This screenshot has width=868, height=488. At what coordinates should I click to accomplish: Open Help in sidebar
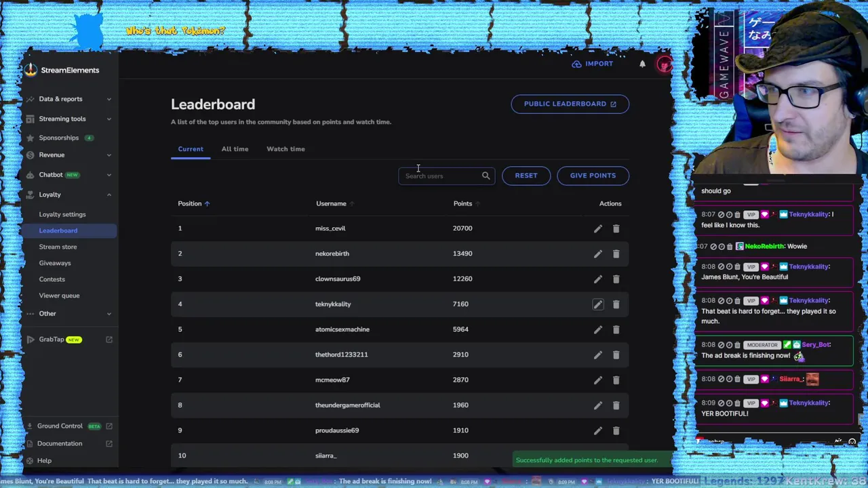[x=44, y=461]
